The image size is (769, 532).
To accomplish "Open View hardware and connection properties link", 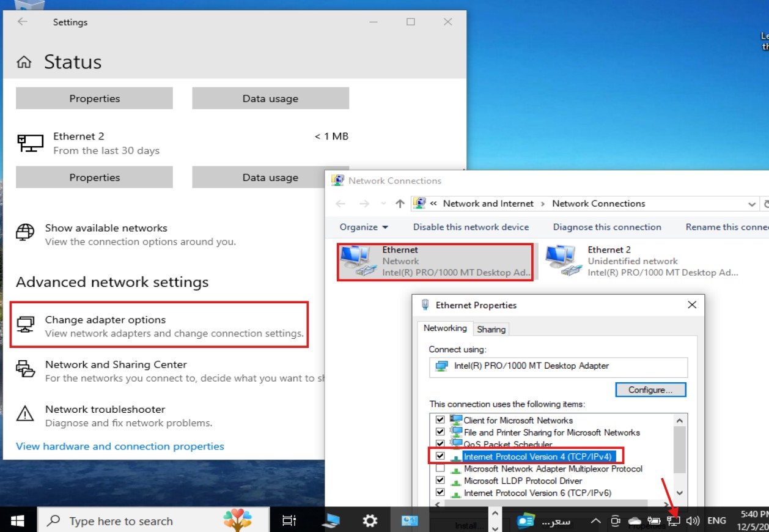I will pyautogui.click(x=120, y=446).
